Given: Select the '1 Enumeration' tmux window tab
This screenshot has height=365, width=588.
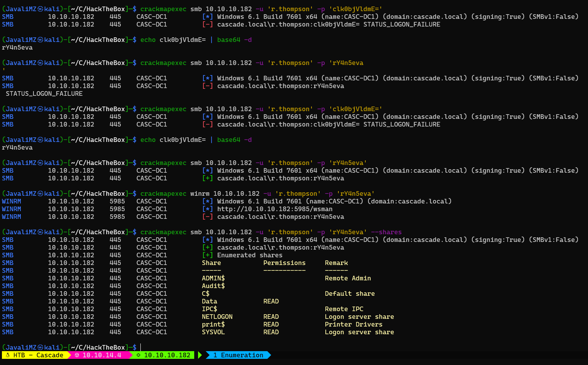Looking at the screenshot, I should (x=238, y=355).
